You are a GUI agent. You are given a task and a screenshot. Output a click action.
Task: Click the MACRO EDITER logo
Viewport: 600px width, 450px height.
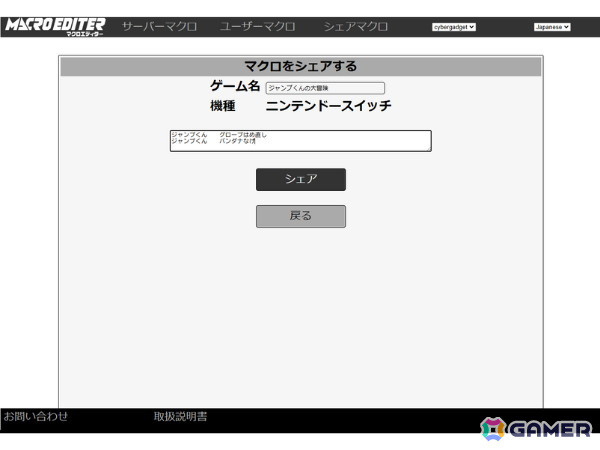pyautogui.click(x=55, y=27)
